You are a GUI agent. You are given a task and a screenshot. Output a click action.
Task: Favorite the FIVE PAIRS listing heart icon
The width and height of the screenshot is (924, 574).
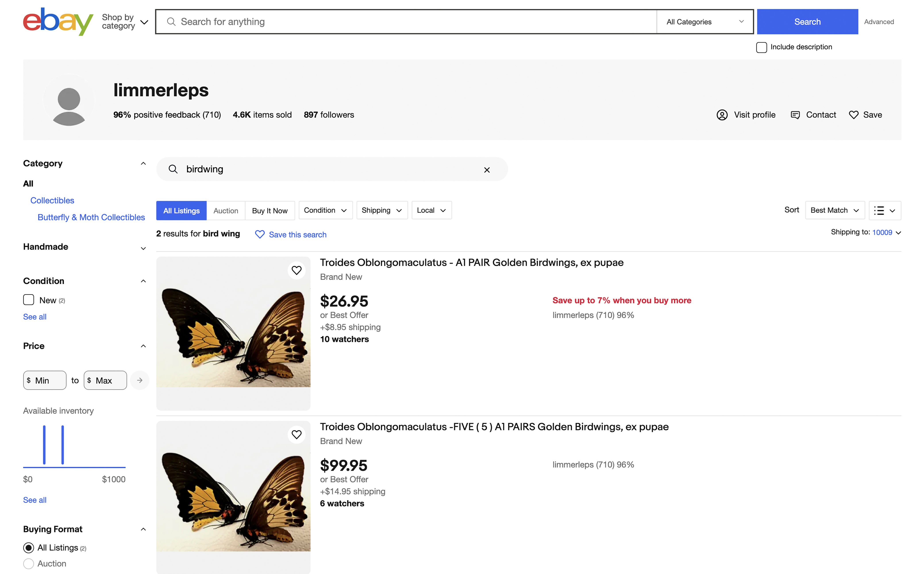coord(296,434)
